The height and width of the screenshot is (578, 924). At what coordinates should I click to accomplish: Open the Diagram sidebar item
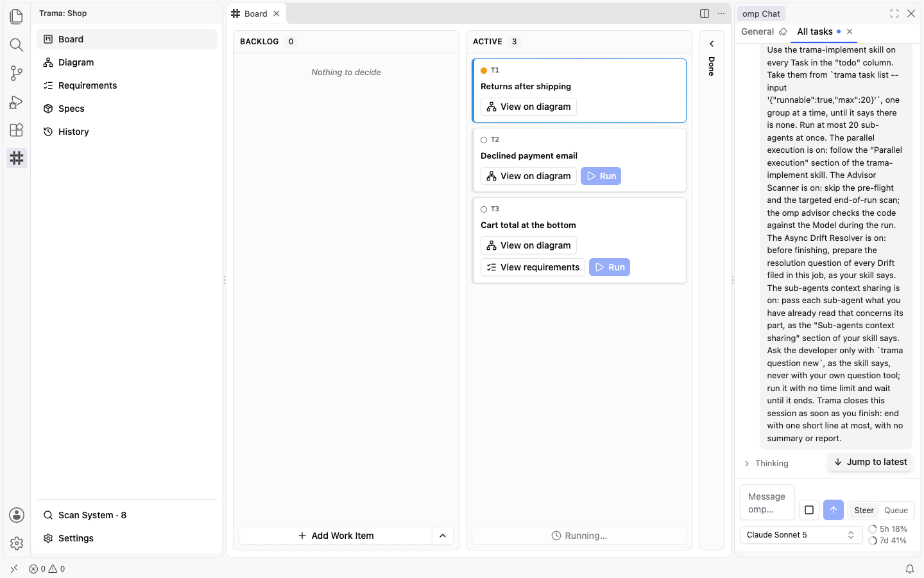point(126,62)
